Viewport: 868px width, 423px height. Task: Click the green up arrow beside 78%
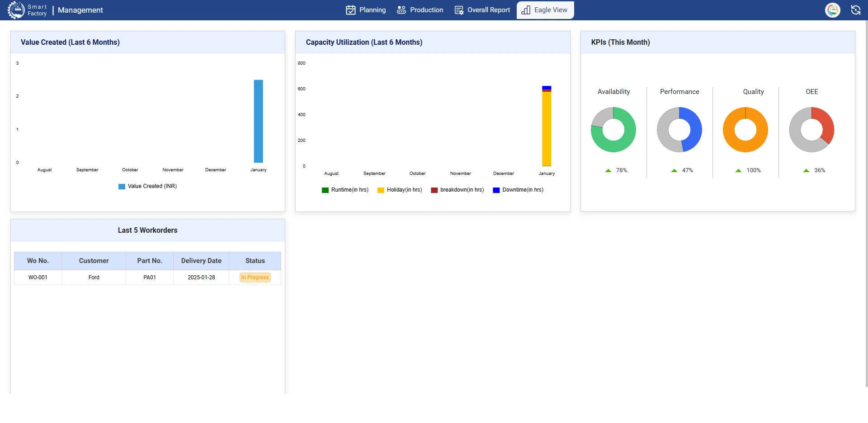point(608,170)
